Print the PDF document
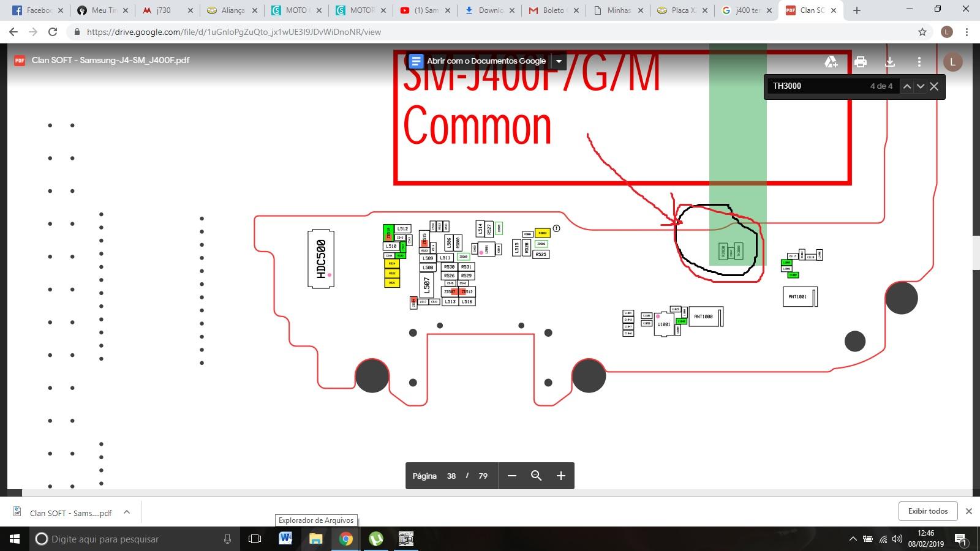Screen dimensions: 980x551 [861, 61]
